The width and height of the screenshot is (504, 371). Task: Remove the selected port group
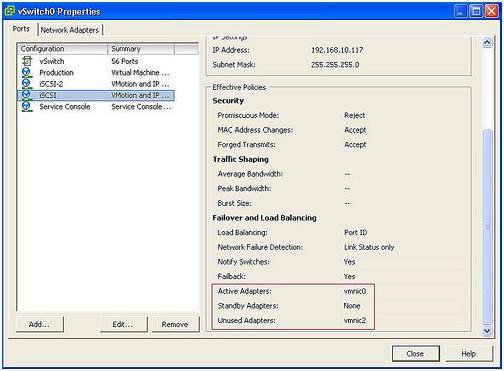point(175,324)
